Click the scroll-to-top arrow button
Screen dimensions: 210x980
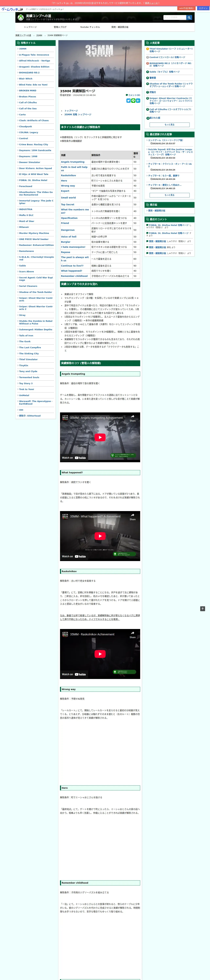click(x=203, y=609)
